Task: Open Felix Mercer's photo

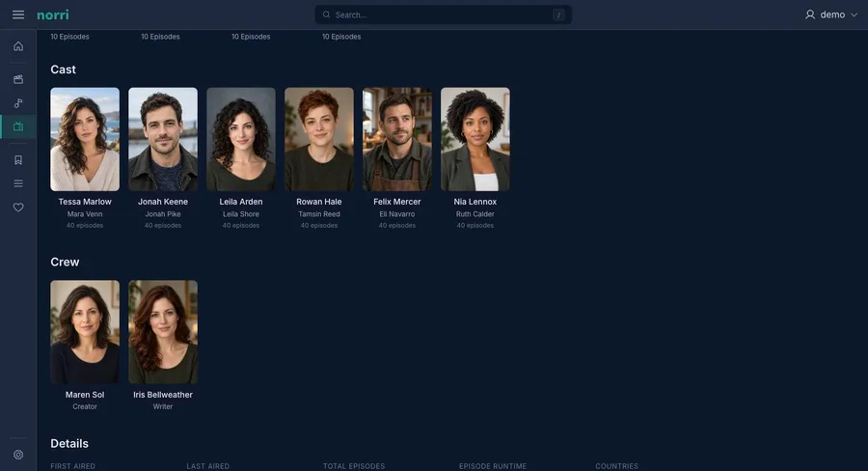Action: tap(397, 139)
